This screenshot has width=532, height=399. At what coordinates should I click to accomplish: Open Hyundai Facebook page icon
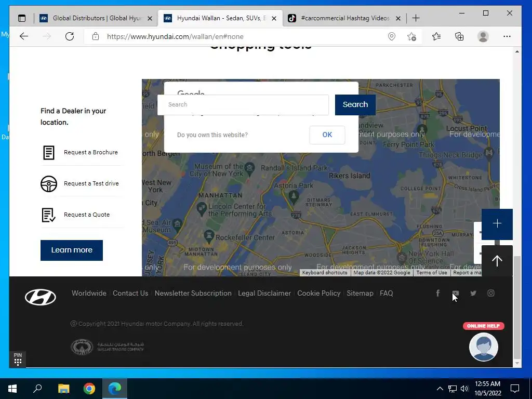(x=437, y=293)
